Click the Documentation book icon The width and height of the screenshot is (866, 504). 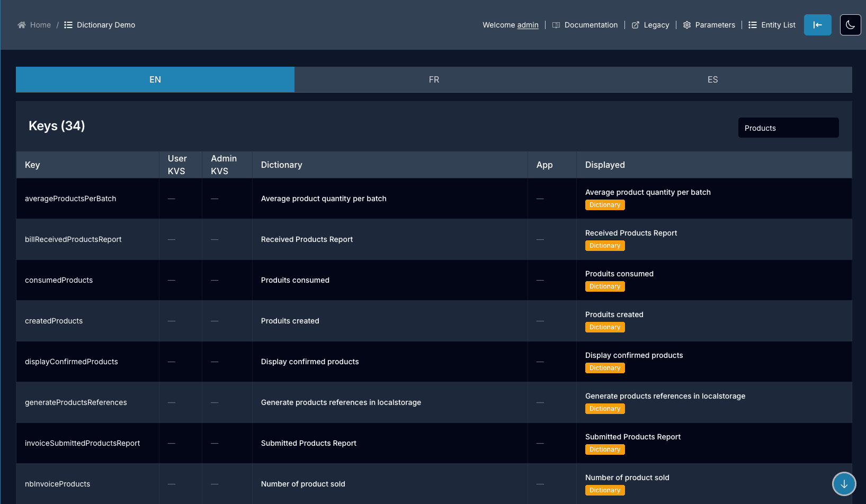click(556, 25)
